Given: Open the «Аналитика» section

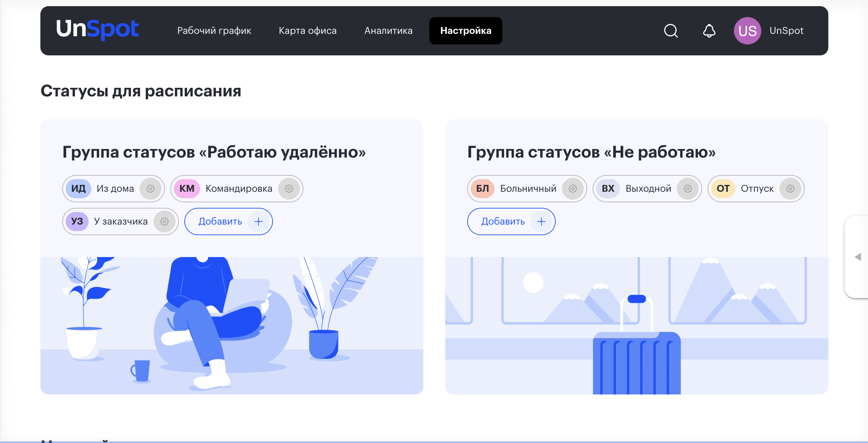Looking at the screenshot, I should pyautogui.click(x=389, y=31).
